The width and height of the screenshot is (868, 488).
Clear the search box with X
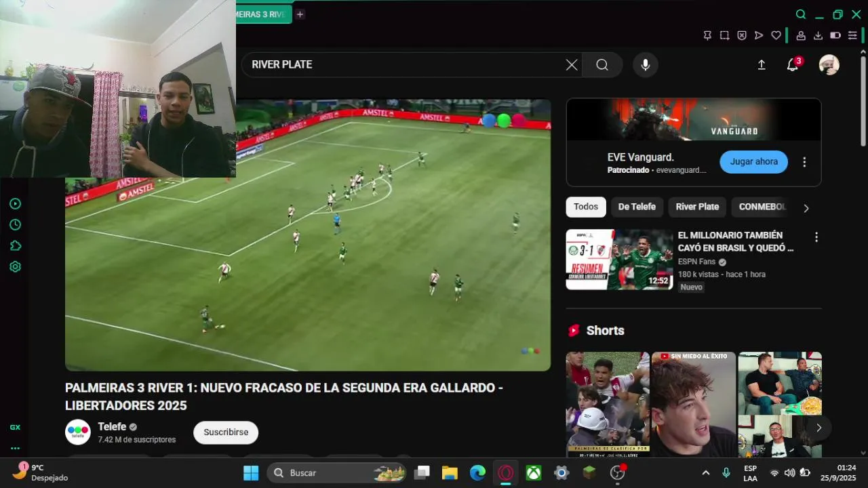click(572, 64)
